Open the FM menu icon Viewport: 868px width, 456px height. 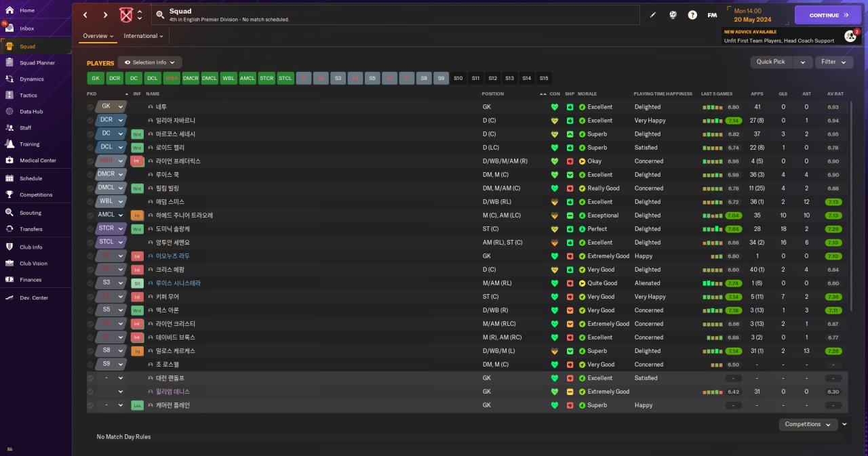click(712, 15)
